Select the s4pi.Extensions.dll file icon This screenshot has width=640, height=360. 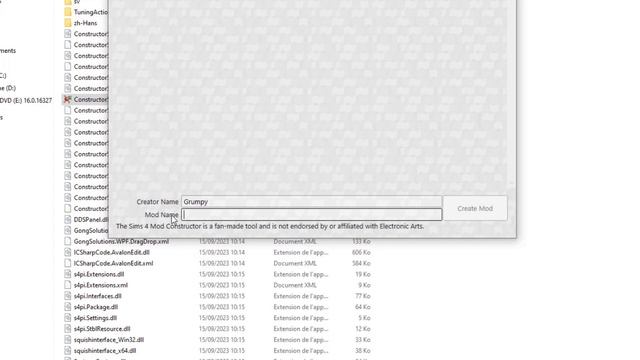click(x=68, y=274)
